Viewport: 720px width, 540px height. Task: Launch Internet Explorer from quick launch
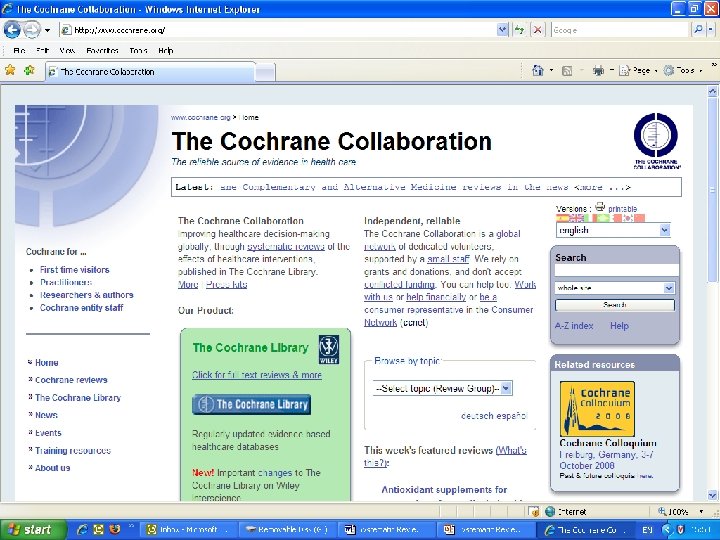pos(82,530)
